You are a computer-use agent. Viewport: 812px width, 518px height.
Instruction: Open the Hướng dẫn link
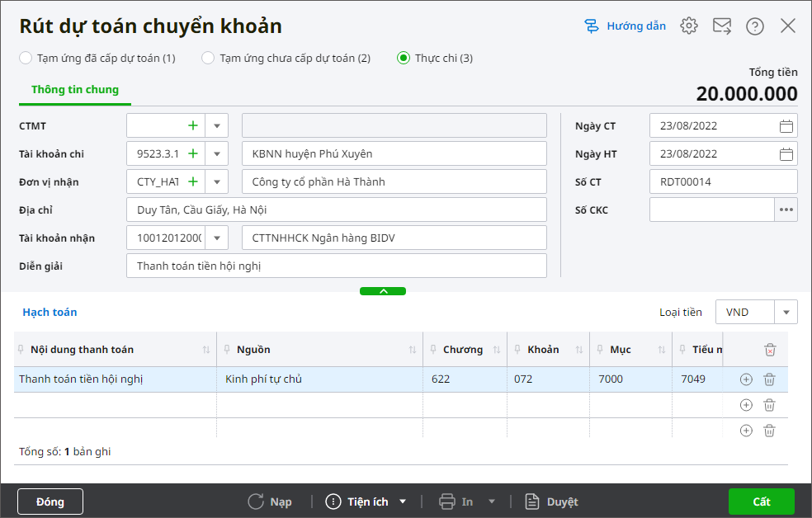click(636, 26)
